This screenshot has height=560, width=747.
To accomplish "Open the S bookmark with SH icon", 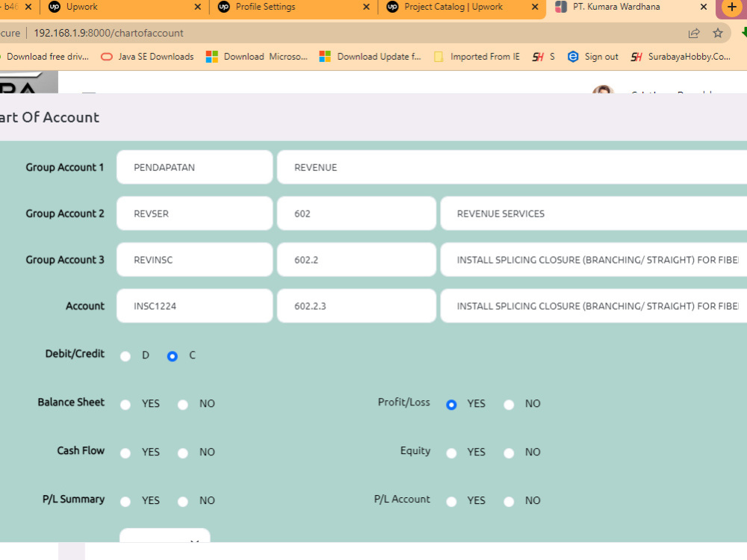I will click(x=544, y=57).
